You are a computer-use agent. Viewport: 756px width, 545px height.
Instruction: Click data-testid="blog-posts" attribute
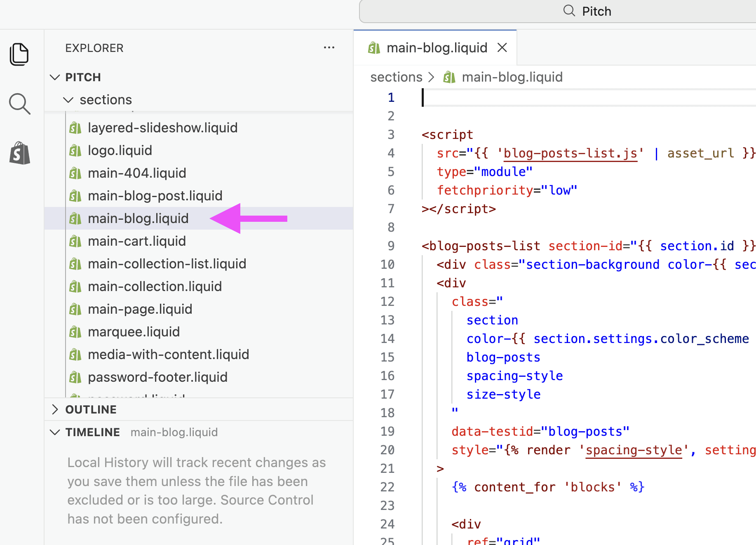click(540, 432)
